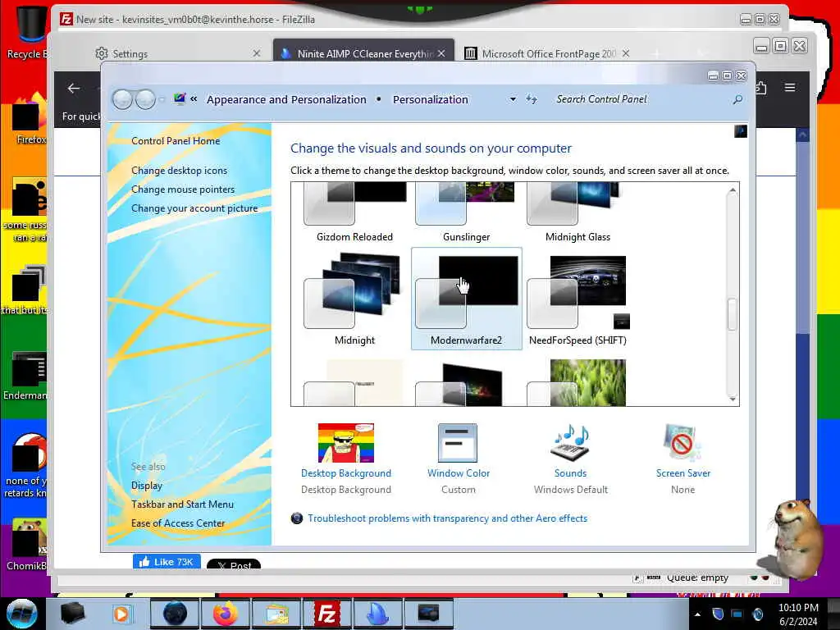Image resolution: width=840 pixels, height=630 pixels.
Task: Open Desktop Background settings icon
Action: point(346,443)
